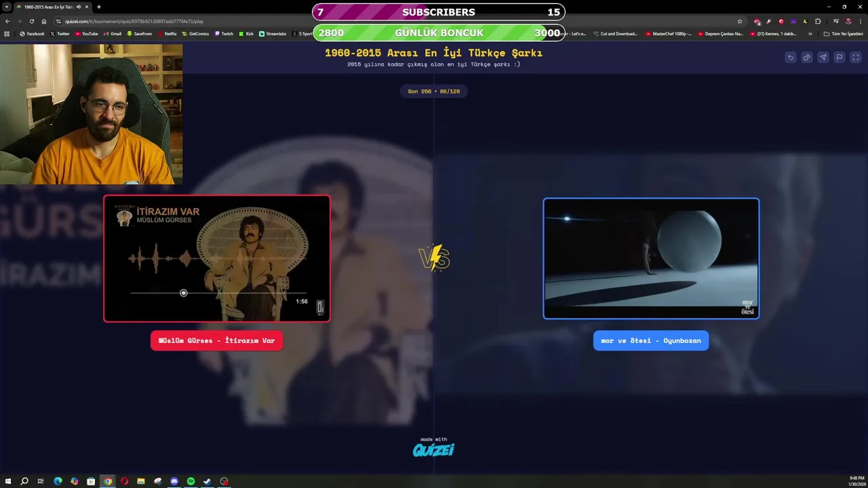Viewport: 868px width, 488px height.
Task: Open Spotify from the taskbar
Action: [x=191, y=481]
